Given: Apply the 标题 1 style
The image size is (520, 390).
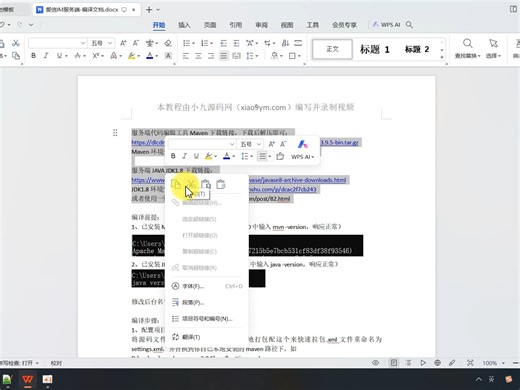Looking at the screenshot, I should [x=375, y=49].
